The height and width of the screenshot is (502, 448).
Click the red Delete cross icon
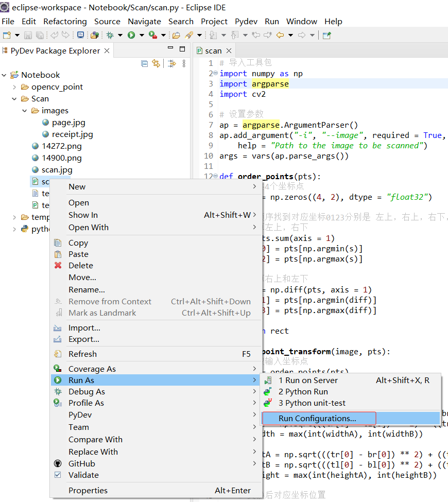coord(58,265)
